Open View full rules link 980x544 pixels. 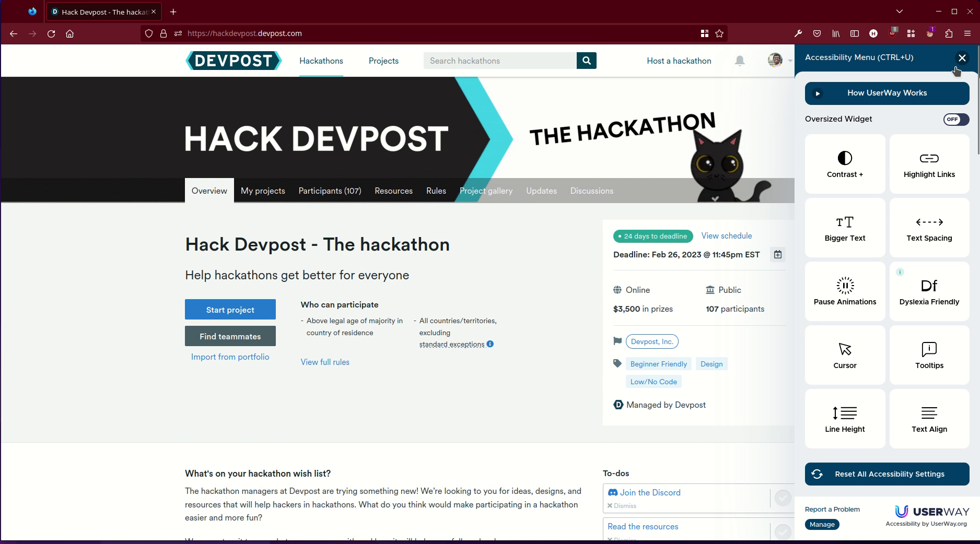[325, 362]
